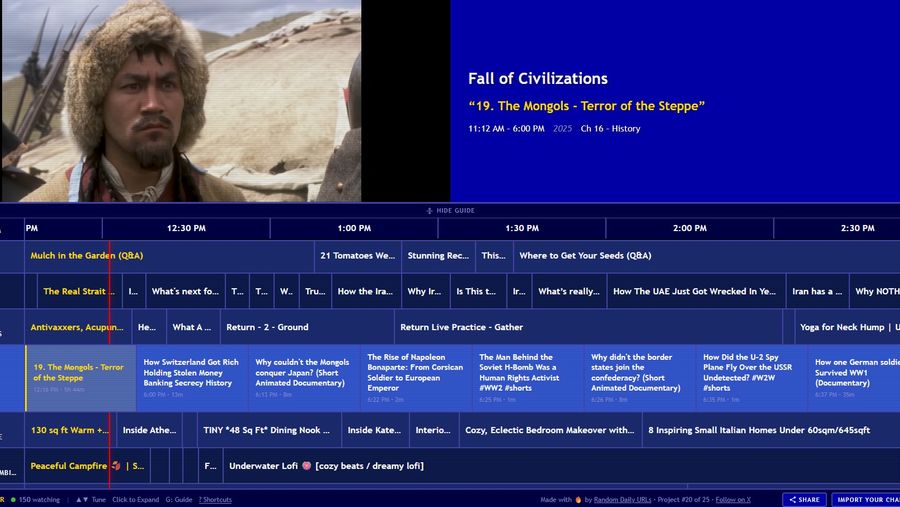
Task: Select Return Live Practice - Gather program
Action: [588, 327]
